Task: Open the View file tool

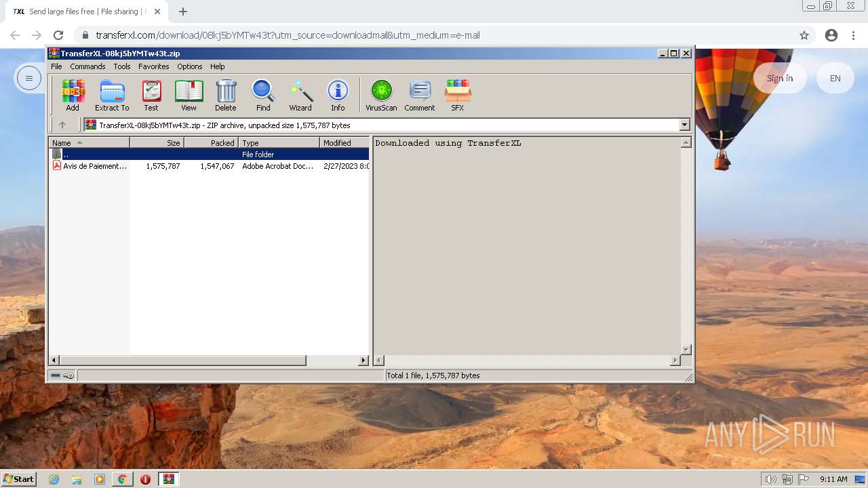Action: (189, 95)
